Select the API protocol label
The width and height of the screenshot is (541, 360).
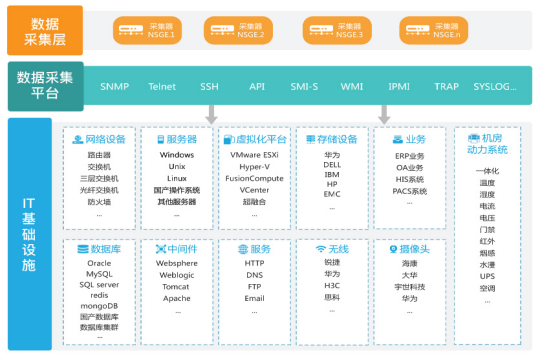click(257, 86)
